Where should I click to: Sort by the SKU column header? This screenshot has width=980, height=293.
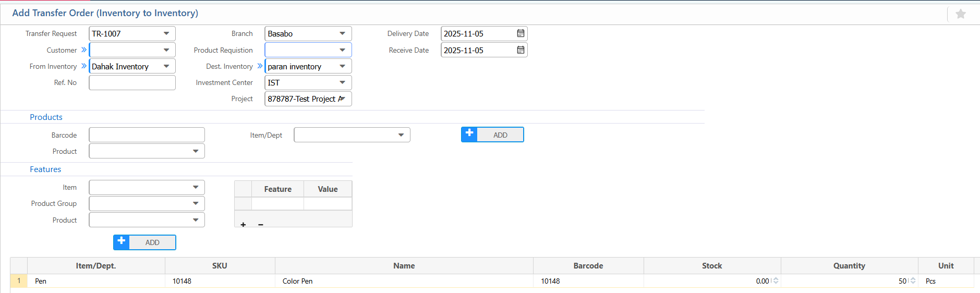click(x=220, y=266)
